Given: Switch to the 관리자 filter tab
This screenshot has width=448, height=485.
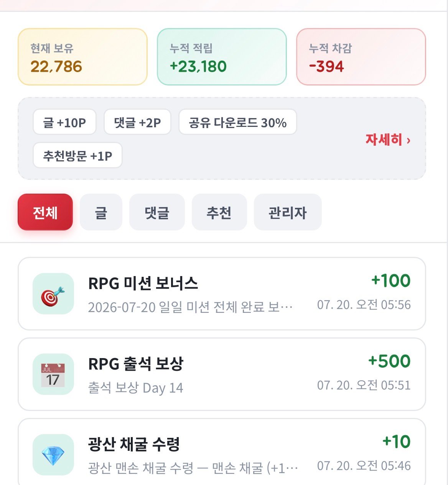Looking at the screenshot, I should tap(288, 212).
